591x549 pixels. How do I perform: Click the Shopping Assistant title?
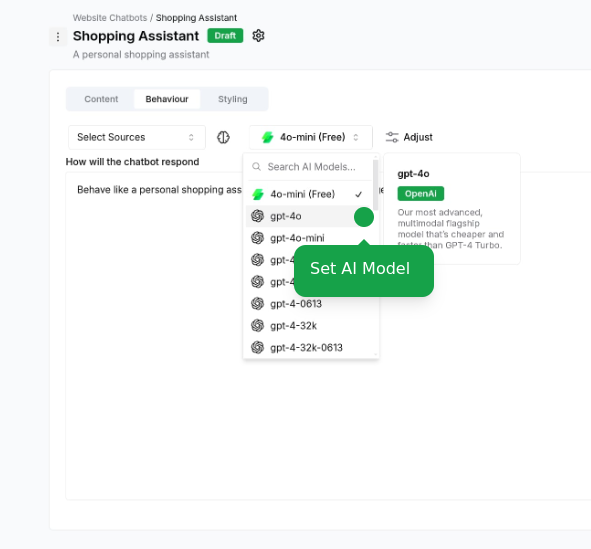point(136,36)
